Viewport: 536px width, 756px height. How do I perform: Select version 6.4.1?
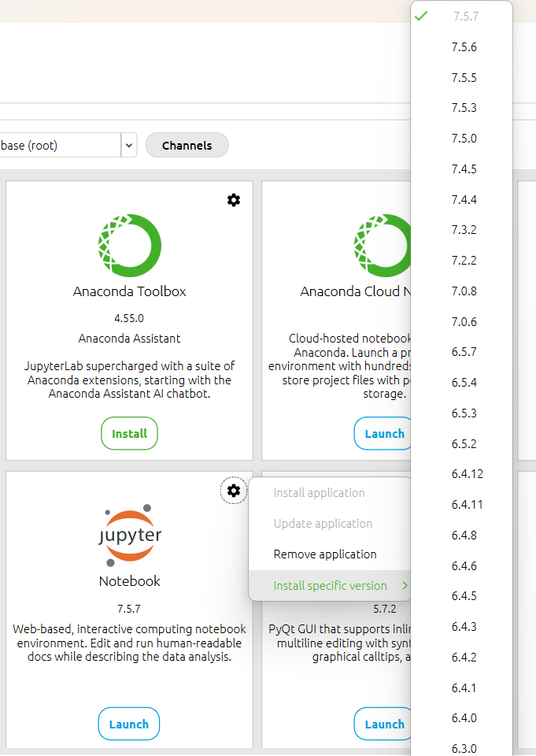click(461, 687)
